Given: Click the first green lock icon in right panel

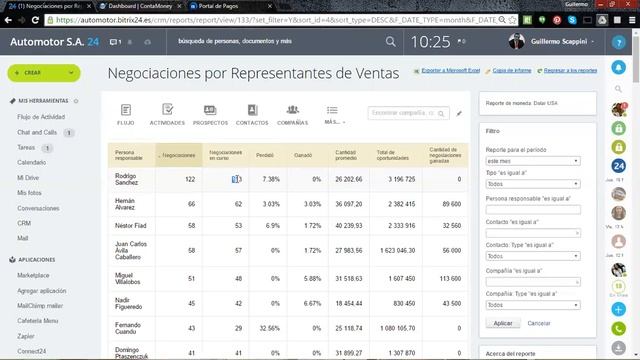Looking at the screenshot, I should pyautogui.click(x=619, y=128).
